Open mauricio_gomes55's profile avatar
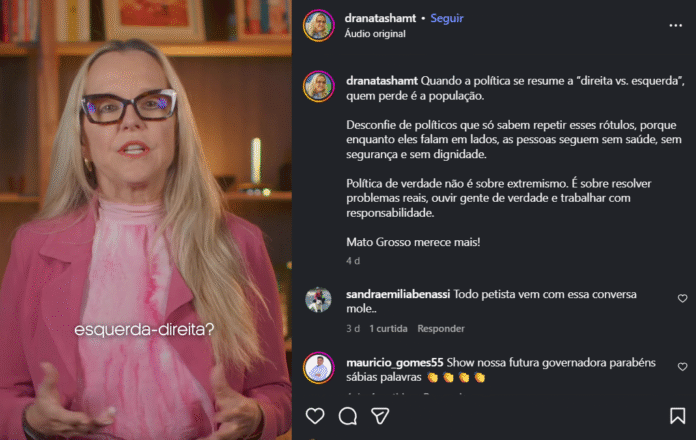 click(x=319, y=368)
